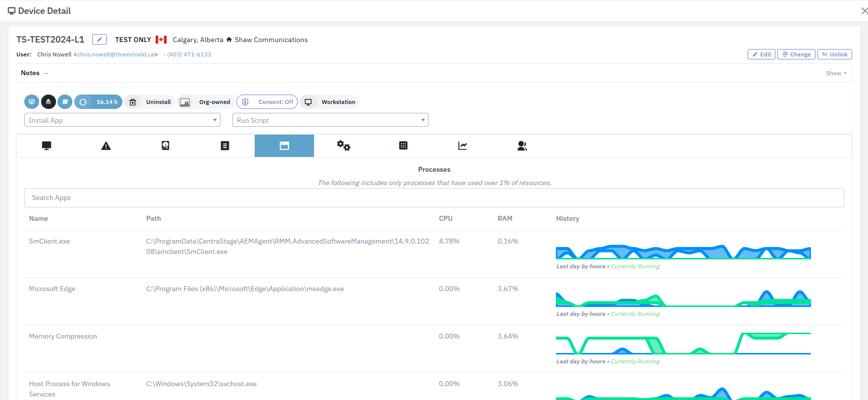The width and height of the screenshot is (868, 400).
Task: Toggle the Consent: Off button
Action: pos(267,102)
